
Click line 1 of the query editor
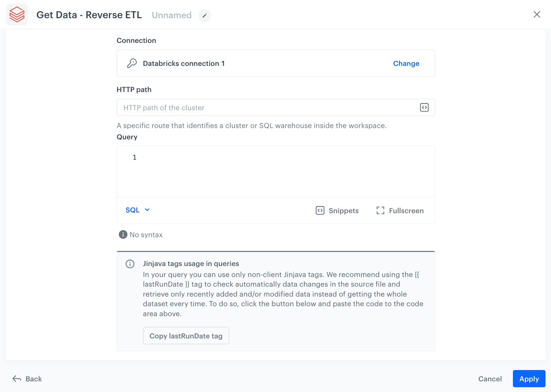click(240, 157)
